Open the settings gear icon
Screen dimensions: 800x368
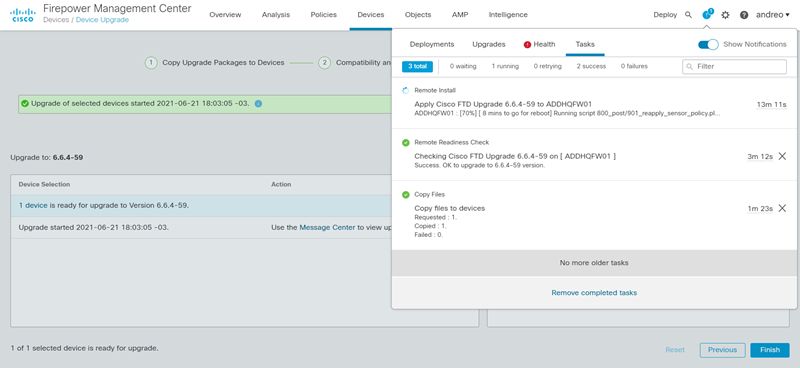[725, 15]
